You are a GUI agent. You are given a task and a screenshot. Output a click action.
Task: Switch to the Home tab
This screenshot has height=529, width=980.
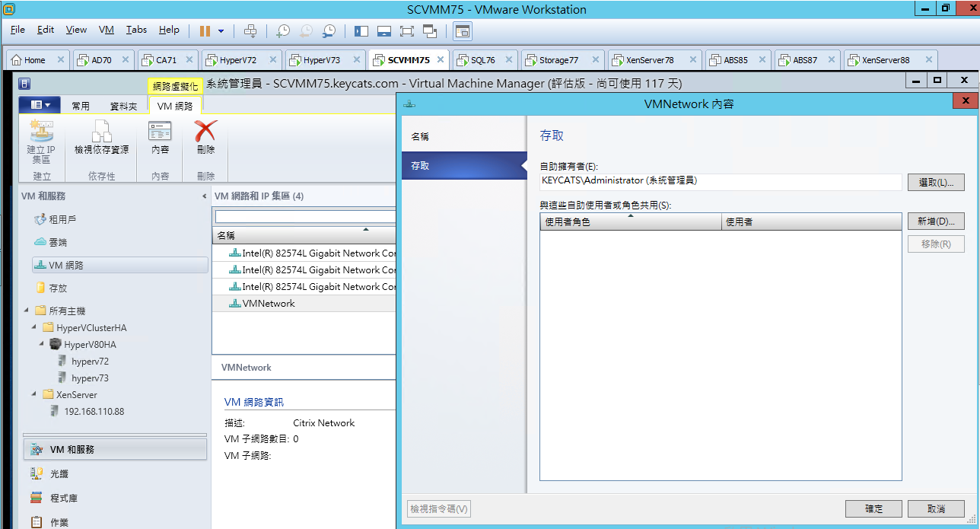click(x=35, y=60)
